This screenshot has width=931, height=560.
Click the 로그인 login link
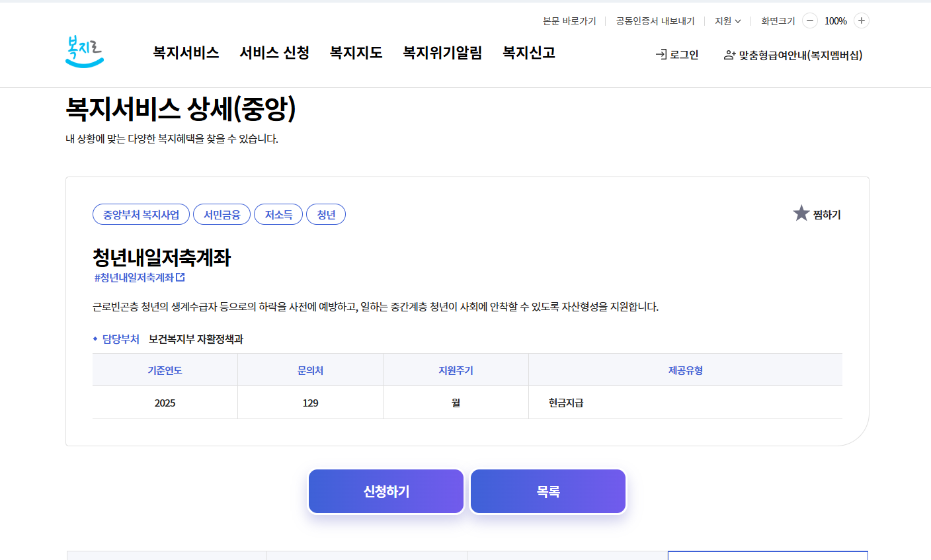point(677,55)
